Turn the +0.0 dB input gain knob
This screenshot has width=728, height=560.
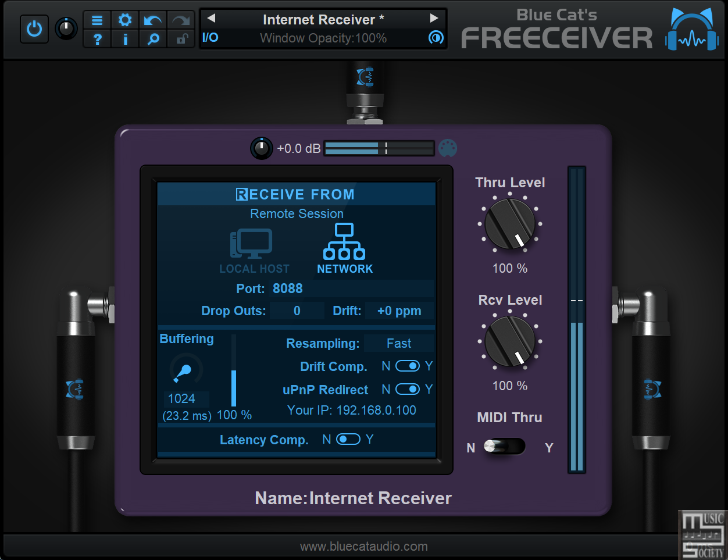point(262,148)
